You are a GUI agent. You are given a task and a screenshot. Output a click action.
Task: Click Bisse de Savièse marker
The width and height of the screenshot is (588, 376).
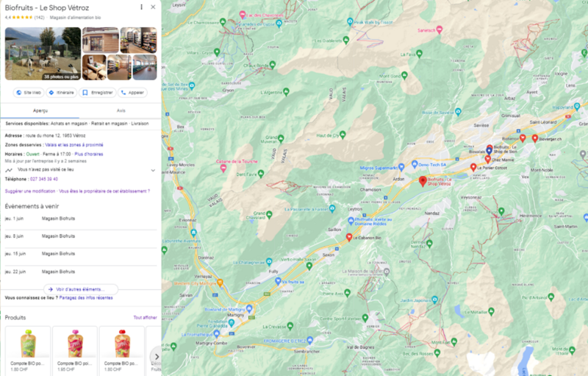(458, 112)
